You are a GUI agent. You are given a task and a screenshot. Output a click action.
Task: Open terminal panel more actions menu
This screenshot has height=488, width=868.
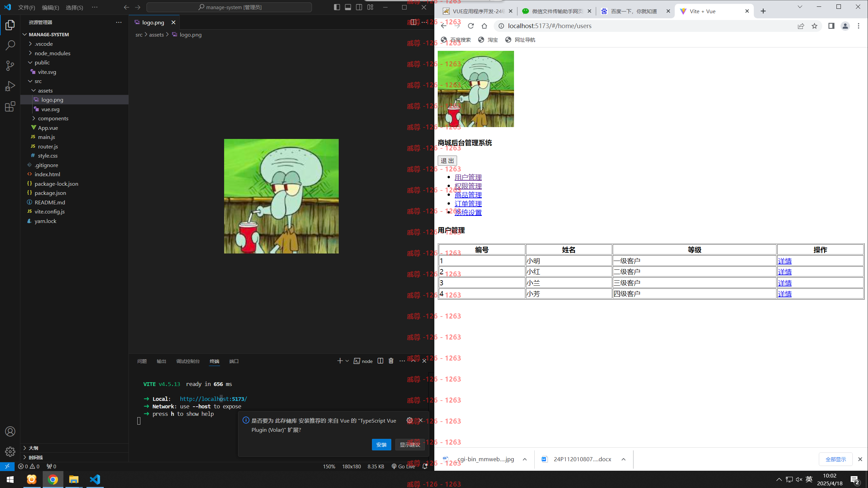pyautogui.click(x=402, y=361)
